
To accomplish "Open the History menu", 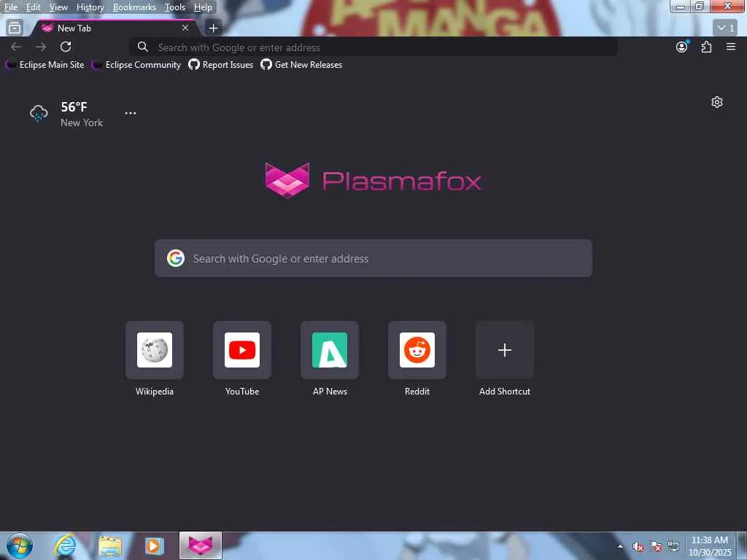I will (x=90, y=7).
